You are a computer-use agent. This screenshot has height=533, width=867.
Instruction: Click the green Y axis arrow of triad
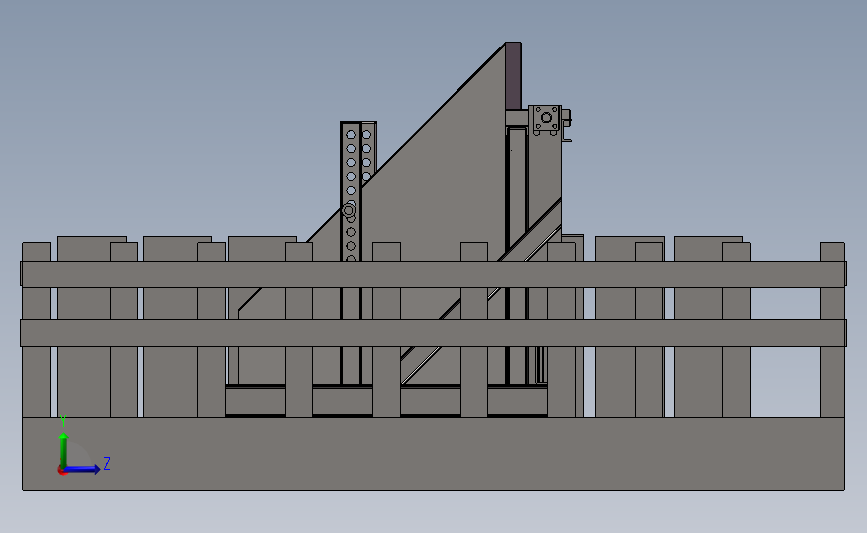tap(64, 450)
